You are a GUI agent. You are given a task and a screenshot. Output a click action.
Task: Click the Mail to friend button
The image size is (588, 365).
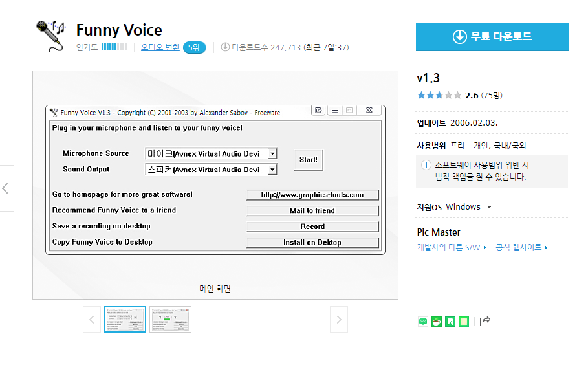point(312,211)
